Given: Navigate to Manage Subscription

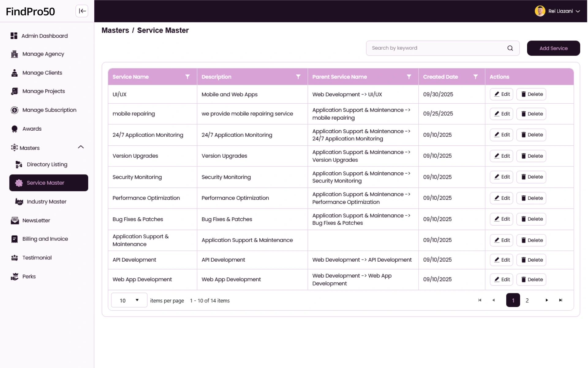Looking at the screenshot, I should [x=49, y=110].
